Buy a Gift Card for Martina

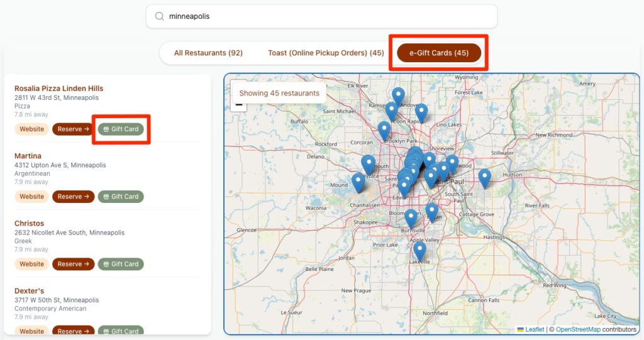pos(121,197)
